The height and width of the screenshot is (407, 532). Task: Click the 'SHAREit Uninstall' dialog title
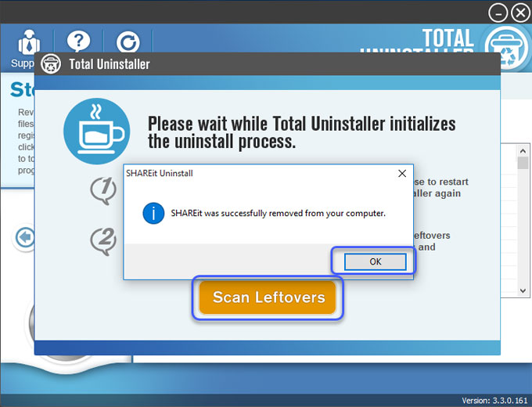(x=160, y=174)
